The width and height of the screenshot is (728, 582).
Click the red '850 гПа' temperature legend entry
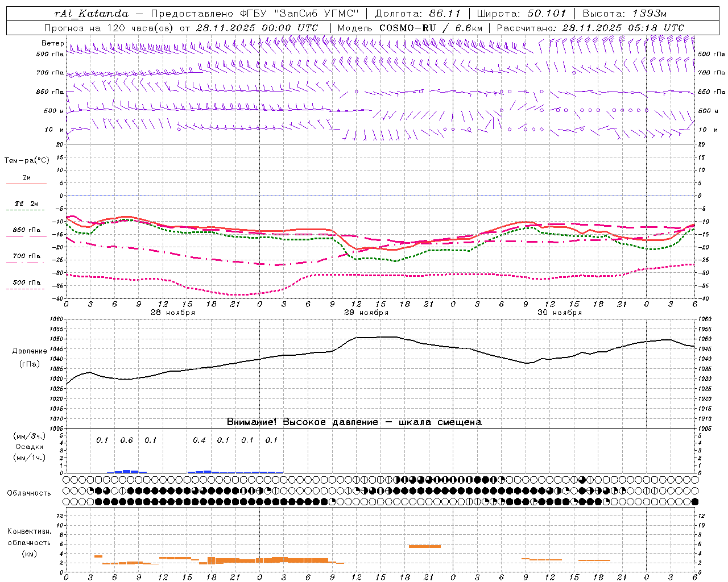pos(26,232)
